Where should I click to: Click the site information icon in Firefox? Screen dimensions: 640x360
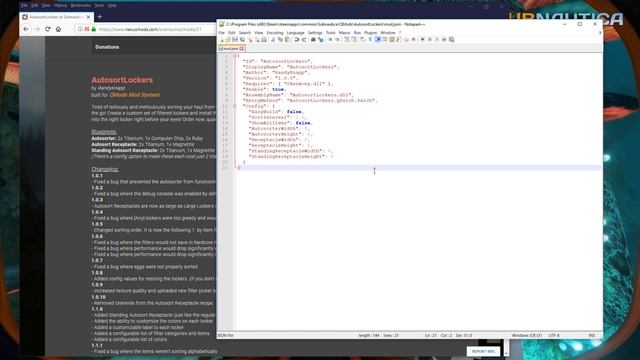(80, 29)
